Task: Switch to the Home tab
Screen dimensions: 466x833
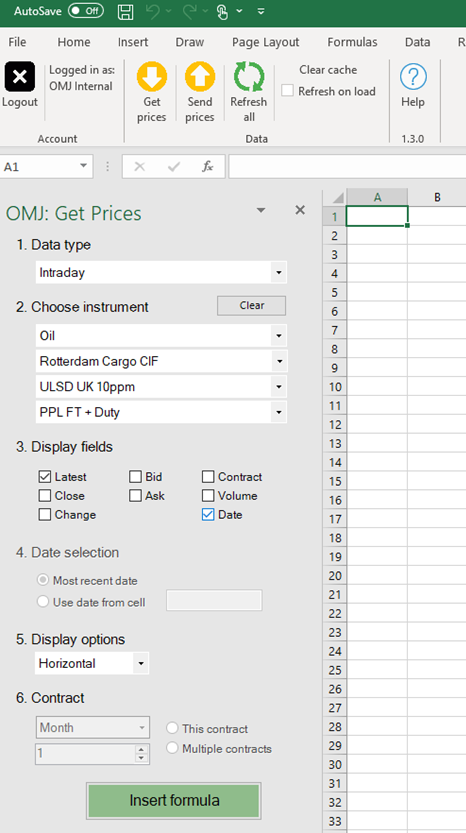Action: [74, 42]
